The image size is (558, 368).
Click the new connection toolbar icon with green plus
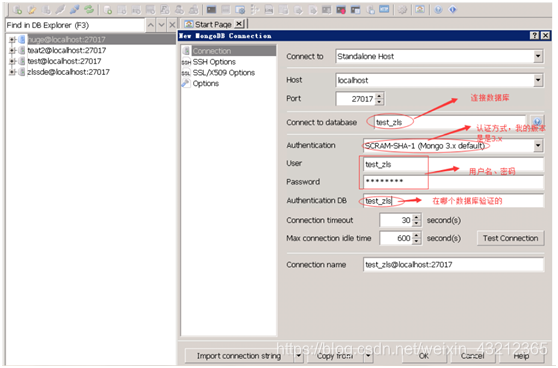17,10
